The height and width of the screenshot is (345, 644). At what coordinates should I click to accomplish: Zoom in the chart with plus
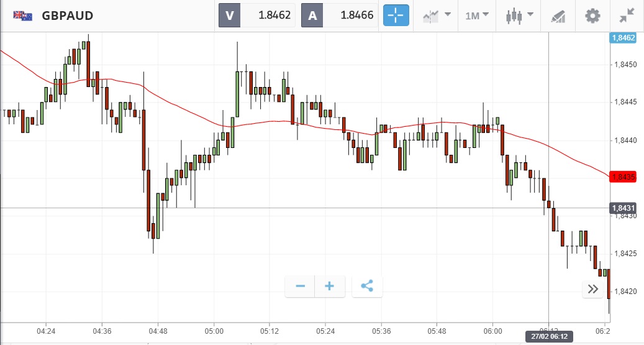pos(330,286)
